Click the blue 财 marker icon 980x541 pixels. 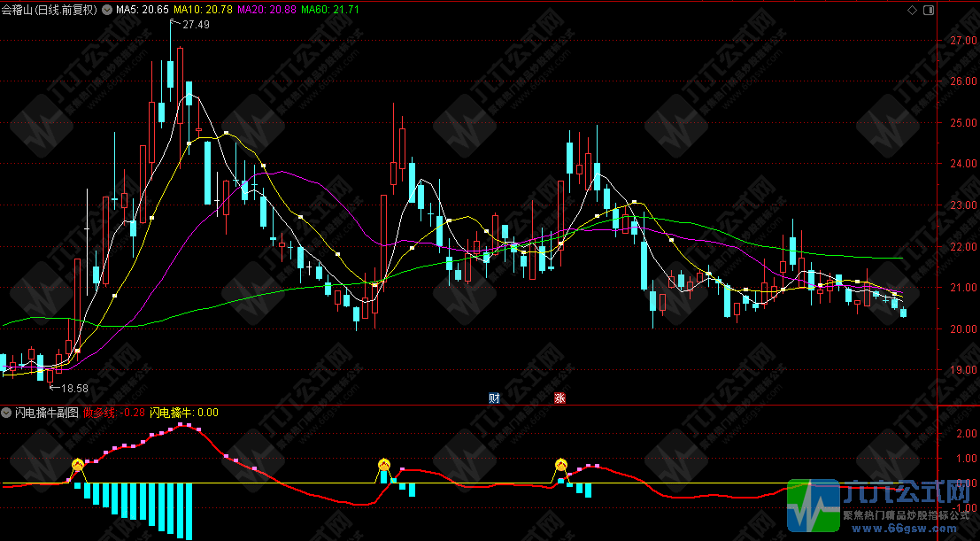494,398
